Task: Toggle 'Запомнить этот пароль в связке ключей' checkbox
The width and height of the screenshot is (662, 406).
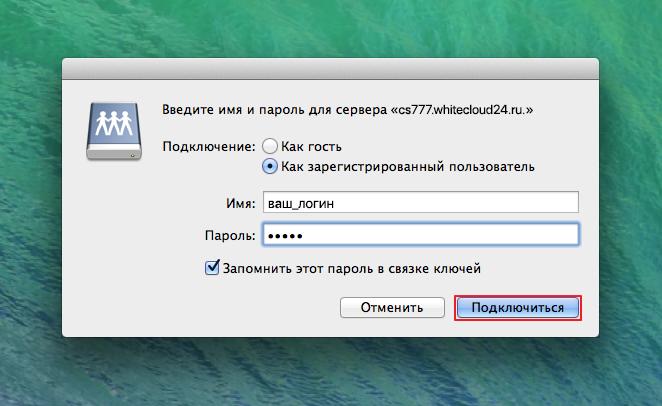Action: point(212,268)
